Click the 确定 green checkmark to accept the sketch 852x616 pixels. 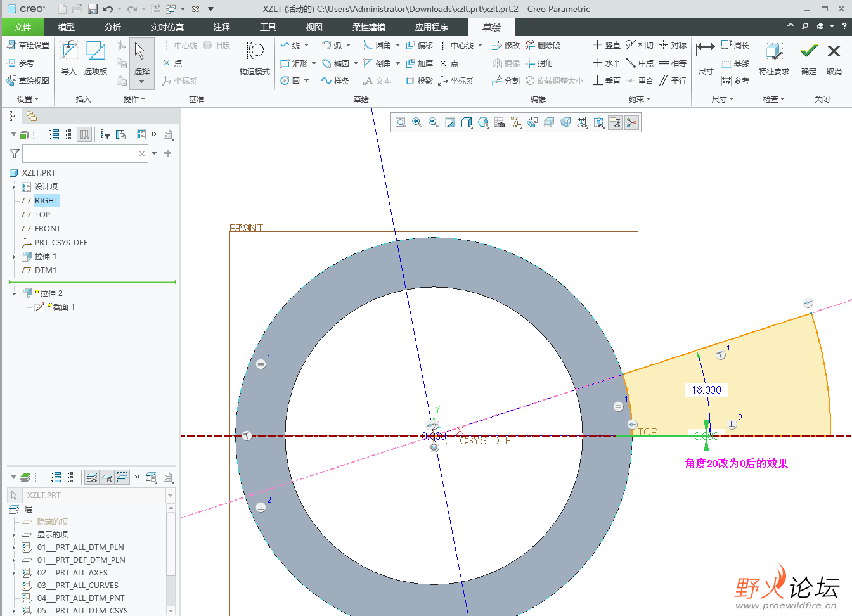809,59
